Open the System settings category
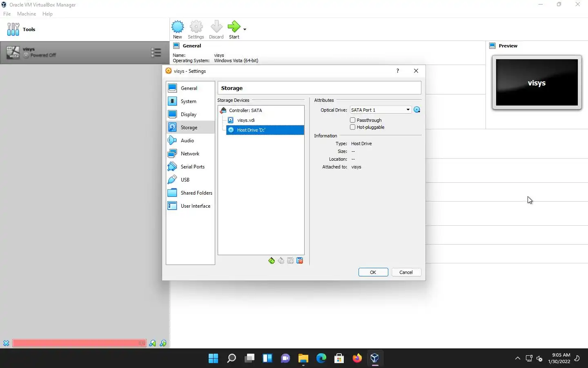The height and width of the screenshot is (368, 588). coord(190,101)
